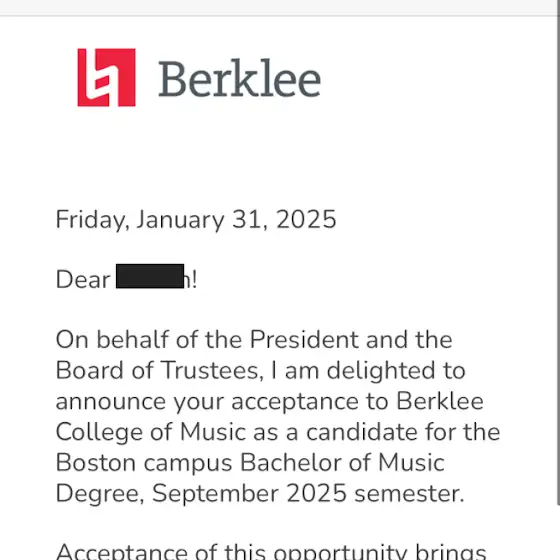The height and width of the screenshot is (560, 560).
Task: Select the date Friday, January 31, 2025
Action: click(x=196, y=219)
